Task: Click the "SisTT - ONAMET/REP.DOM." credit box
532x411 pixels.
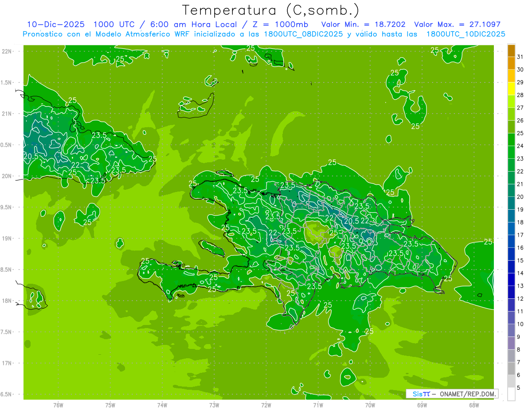Action: pyautogui.click(x=451, y=394)
